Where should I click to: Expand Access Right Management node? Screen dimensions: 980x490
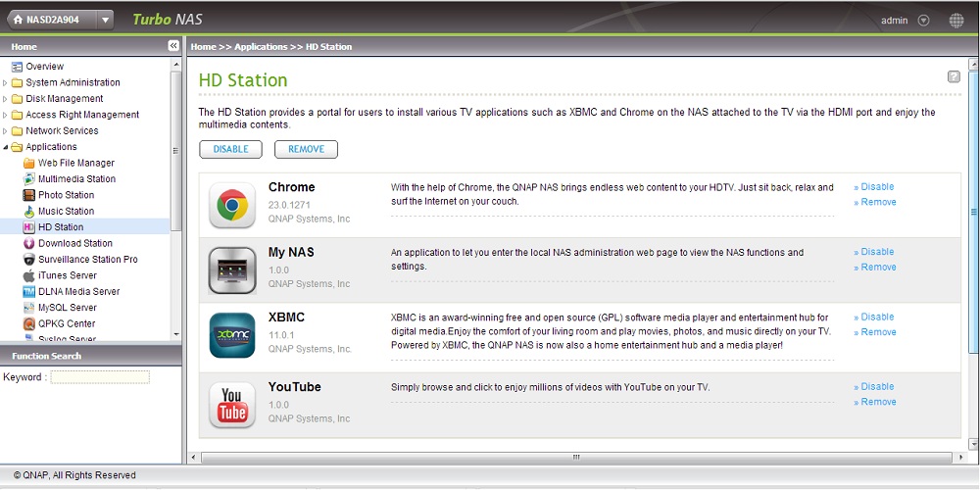6,115
